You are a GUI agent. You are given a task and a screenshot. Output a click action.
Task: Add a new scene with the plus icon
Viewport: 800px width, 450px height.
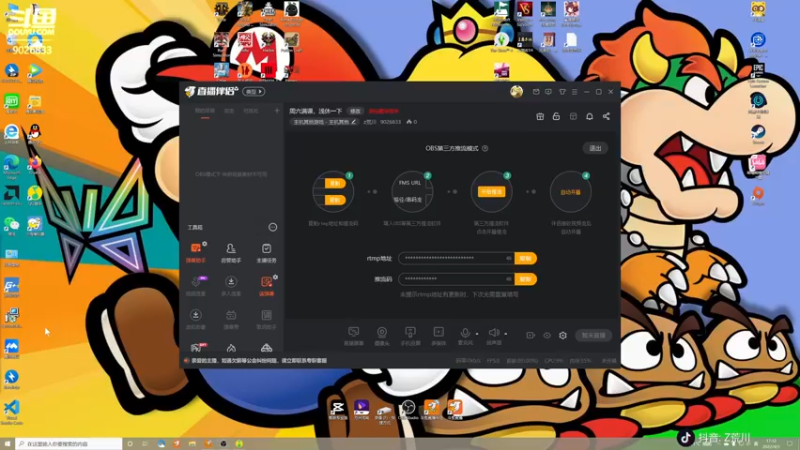point(277,111)
